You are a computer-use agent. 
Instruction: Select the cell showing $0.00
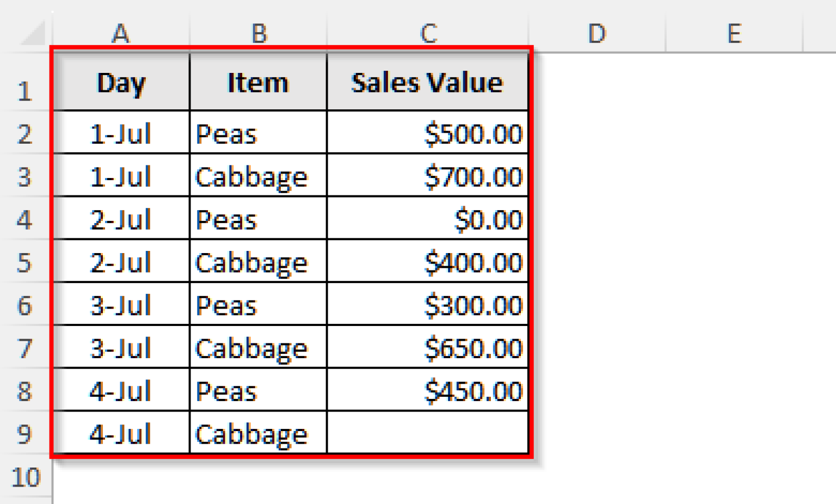click(429, 219)
